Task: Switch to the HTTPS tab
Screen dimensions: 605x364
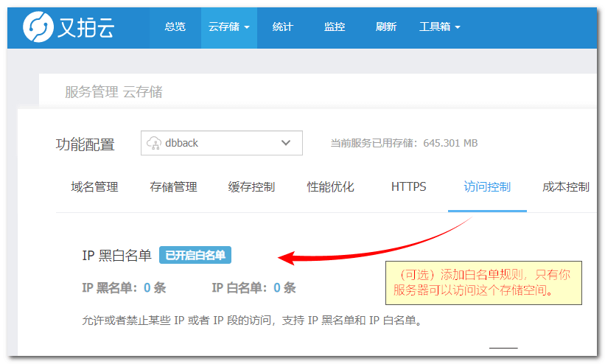Action: [x=408, y=187]
